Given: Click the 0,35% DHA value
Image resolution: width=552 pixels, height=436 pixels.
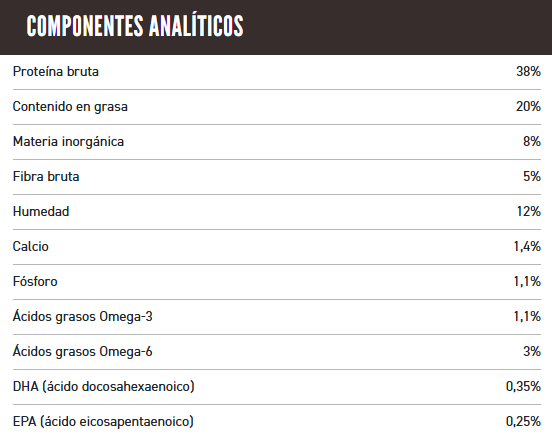Looking at the screenshot, I should coord(523,386).
